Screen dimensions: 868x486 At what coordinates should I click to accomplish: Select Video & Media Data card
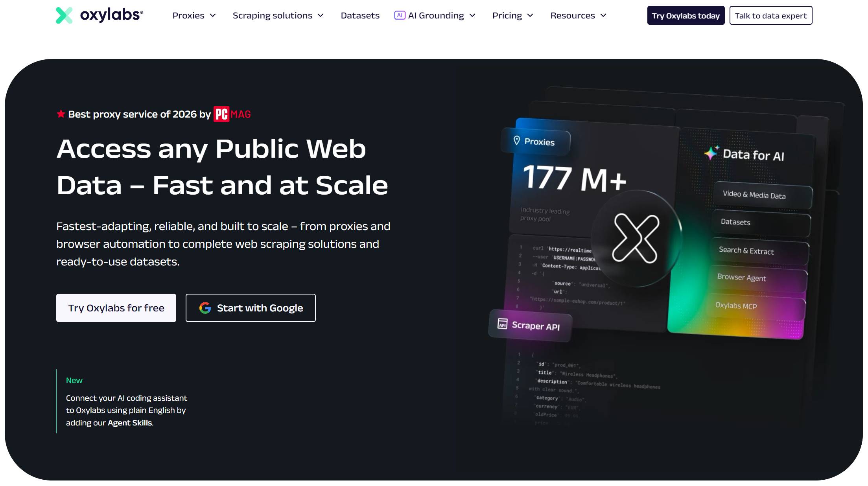pos(762,195)
